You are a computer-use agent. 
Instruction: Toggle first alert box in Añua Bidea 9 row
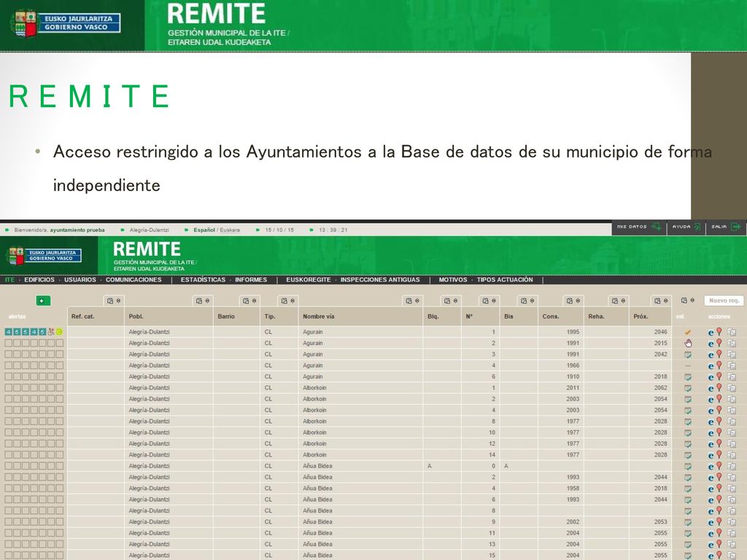pyautogui.click(x=8, y=522)
